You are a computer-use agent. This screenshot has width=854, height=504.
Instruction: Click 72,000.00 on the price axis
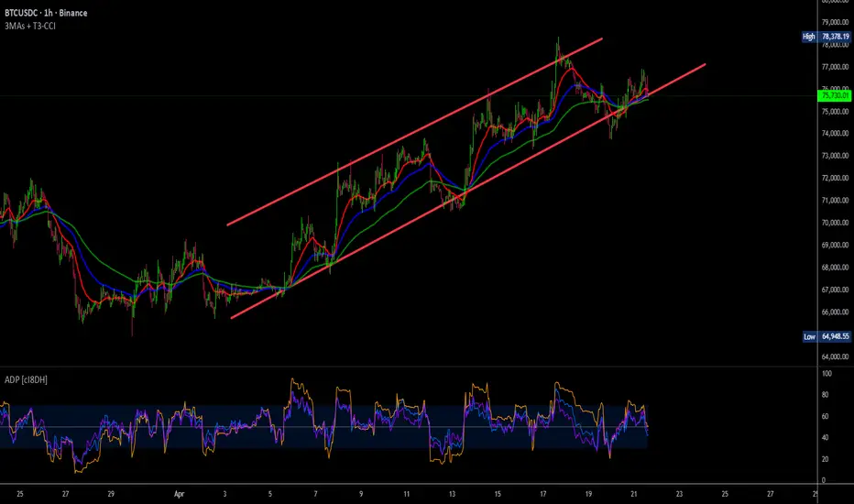click(x=835, y=178)
